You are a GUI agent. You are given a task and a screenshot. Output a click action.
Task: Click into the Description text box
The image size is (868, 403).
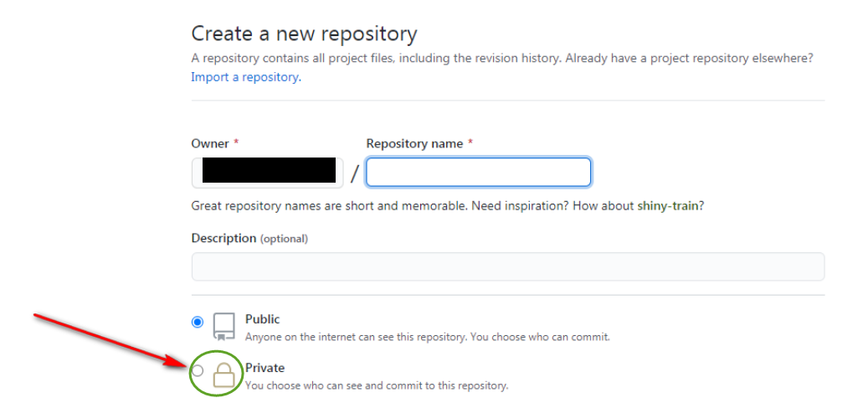pyautogui.click(x=507, y=266)
